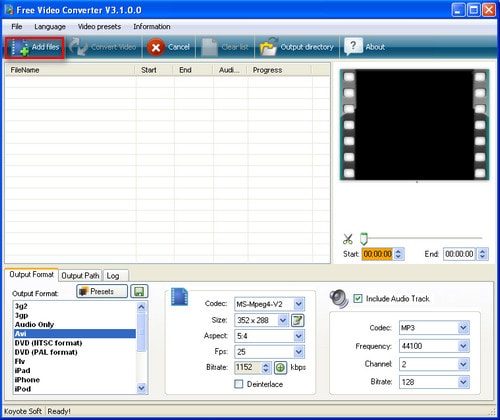Click the Add files toolbar button

point(35,47)
